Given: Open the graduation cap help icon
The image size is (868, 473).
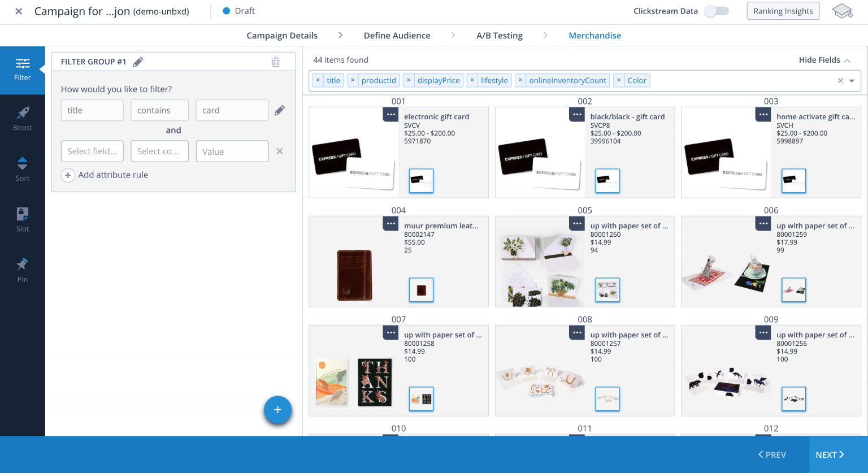Looking at the screenshot, I should click(x=842, y=11).
